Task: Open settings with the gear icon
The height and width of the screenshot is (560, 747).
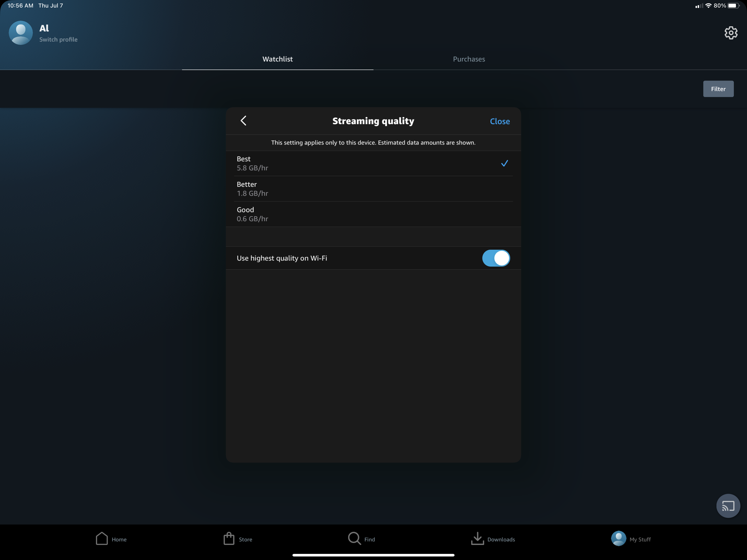Action: (731, 33)
